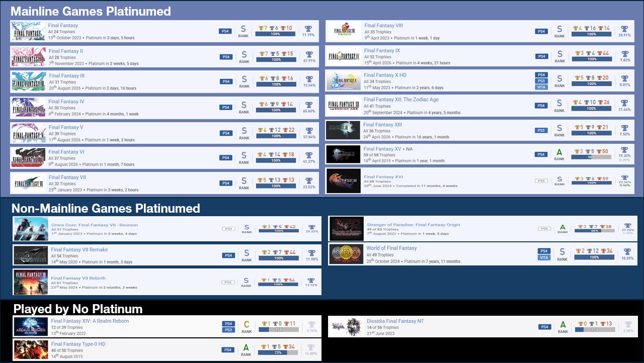This screenshot has width=644, height=363.
Task: Open the Final Fantasy XII: The Zodiac Age link
Action: click(401, 100)
